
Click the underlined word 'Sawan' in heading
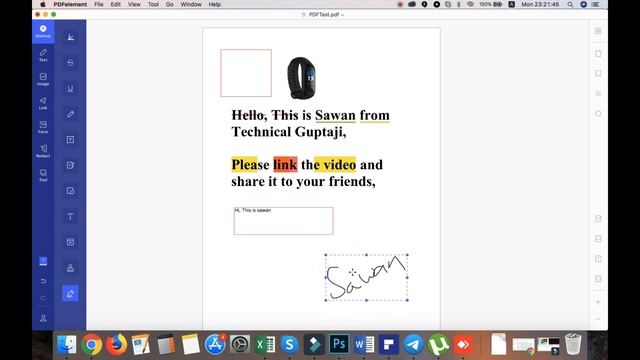335,115
